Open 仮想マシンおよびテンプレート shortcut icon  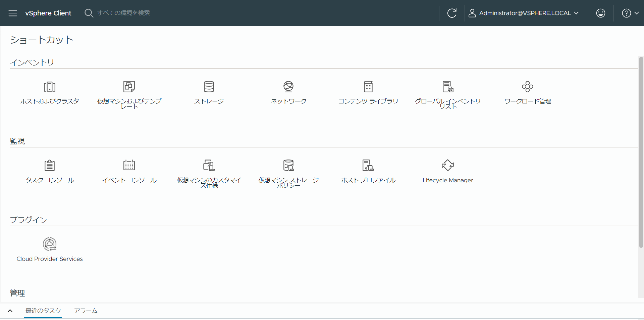click(x=129, y=87)
